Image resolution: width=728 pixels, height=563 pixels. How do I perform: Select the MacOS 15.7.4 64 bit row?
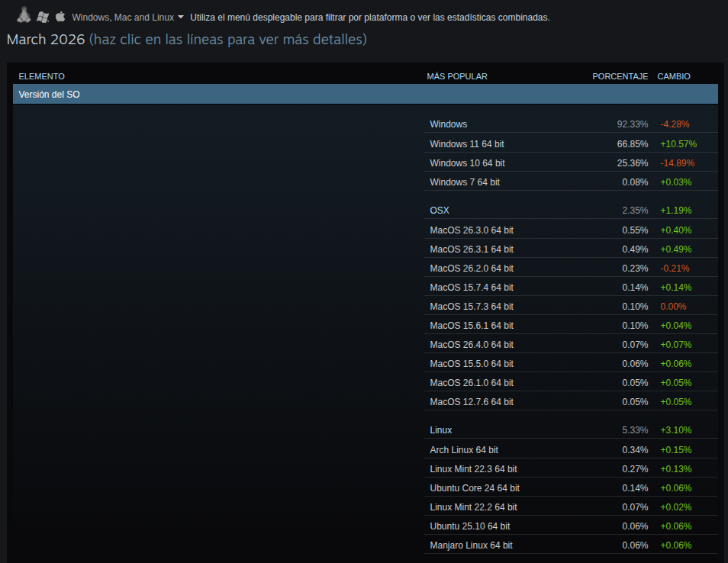(472, 287)
